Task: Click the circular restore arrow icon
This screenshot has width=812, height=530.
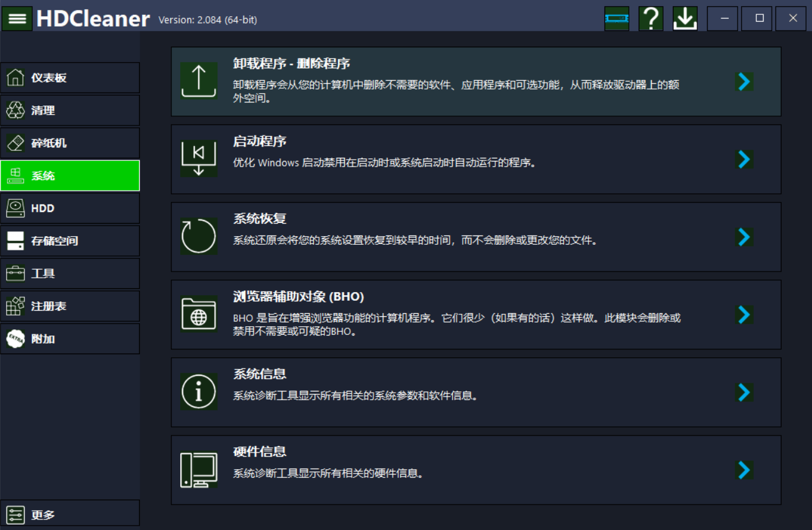Action: (199, 237)
